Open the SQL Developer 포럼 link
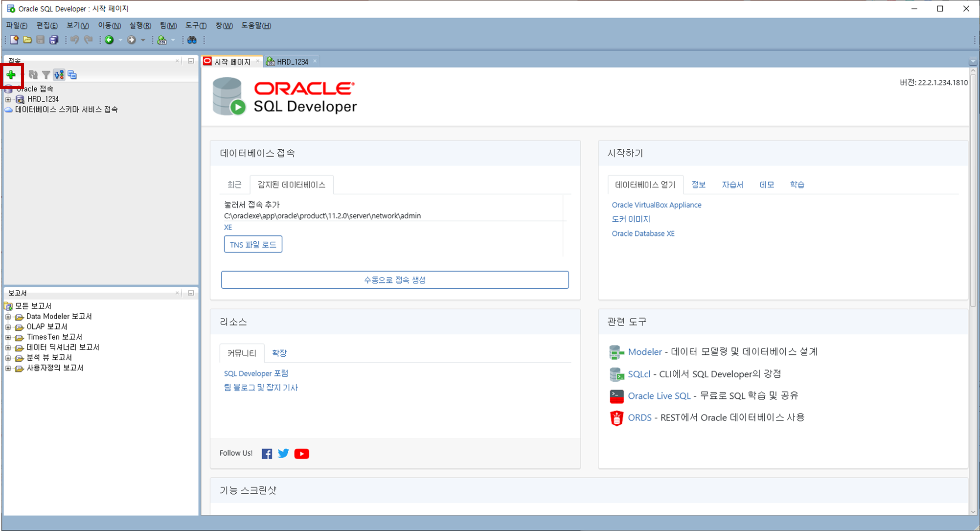 256,373
